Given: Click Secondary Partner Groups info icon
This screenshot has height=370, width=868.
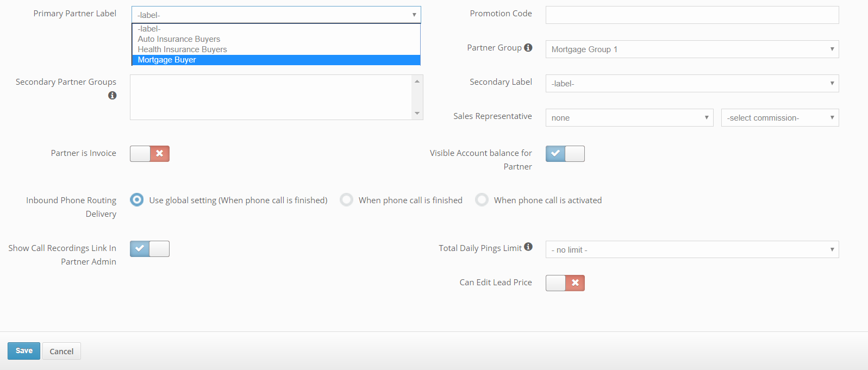Looking at the screenshot, I should click(x=112, y=96).
